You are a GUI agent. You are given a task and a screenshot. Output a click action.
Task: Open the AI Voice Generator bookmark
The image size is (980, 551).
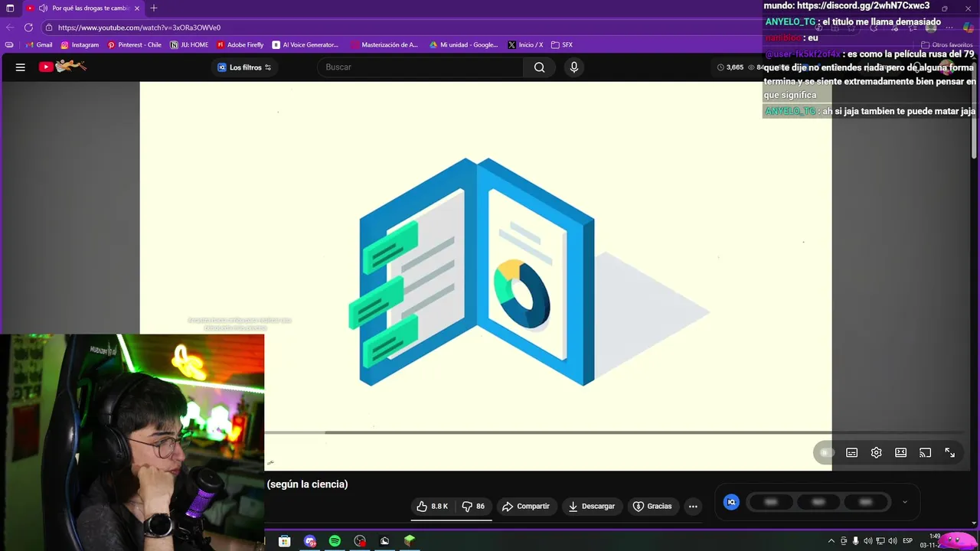tap(305, 44)
